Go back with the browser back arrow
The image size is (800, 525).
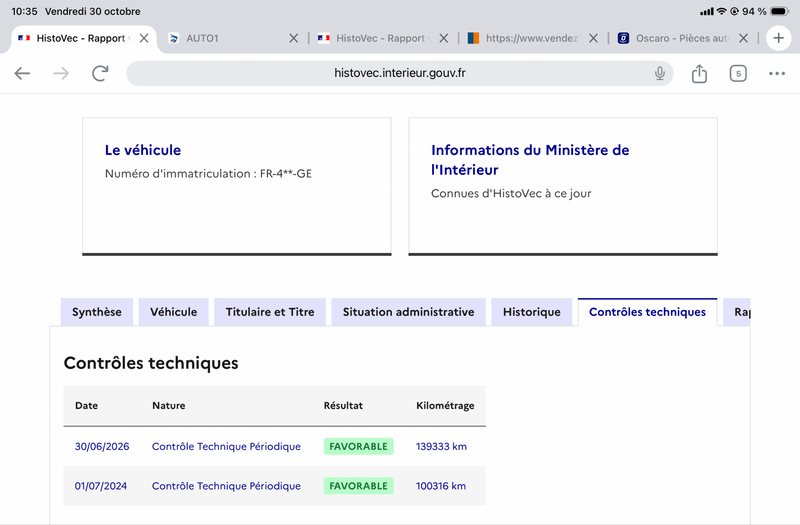tap(22, 73)
